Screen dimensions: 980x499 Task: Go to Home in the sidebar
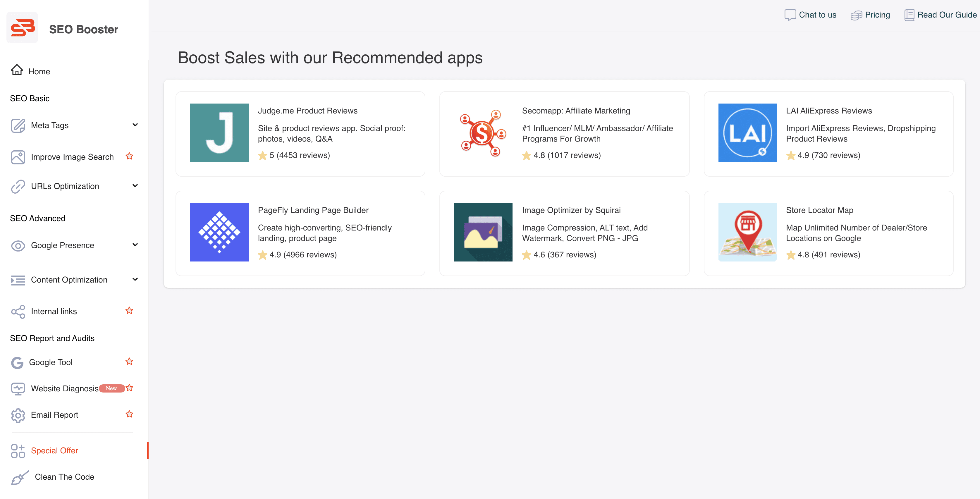[x=39, y=71]
